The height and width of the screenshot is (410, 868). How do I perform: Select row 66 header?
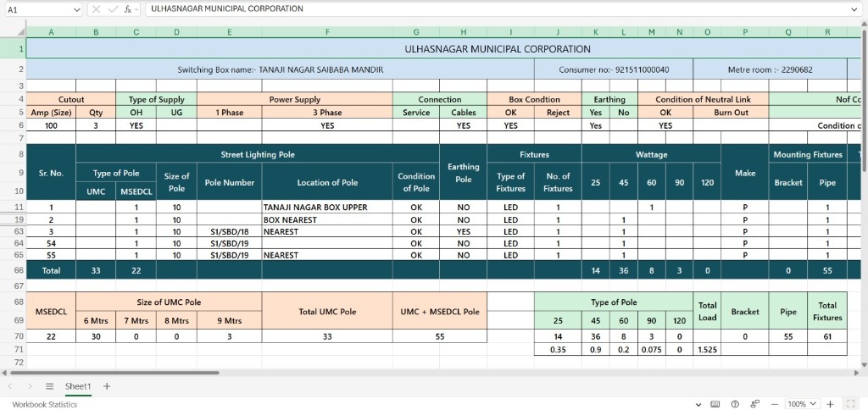point(13,270)
